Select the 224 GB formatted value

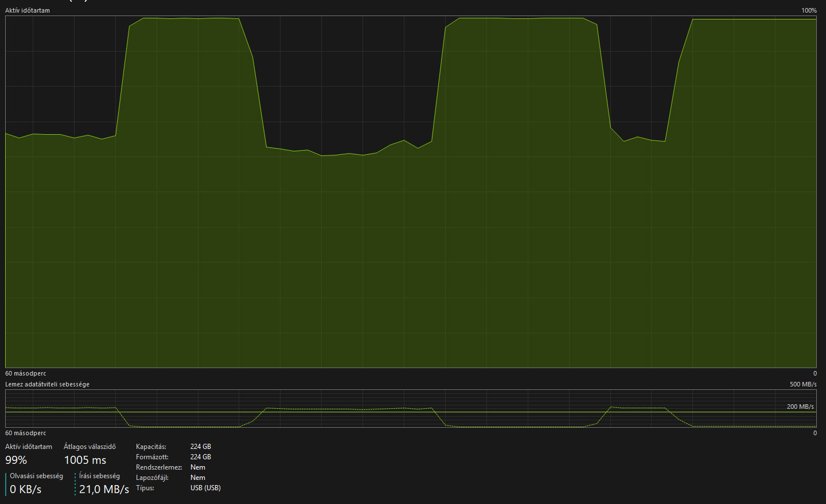coord(201,457)
